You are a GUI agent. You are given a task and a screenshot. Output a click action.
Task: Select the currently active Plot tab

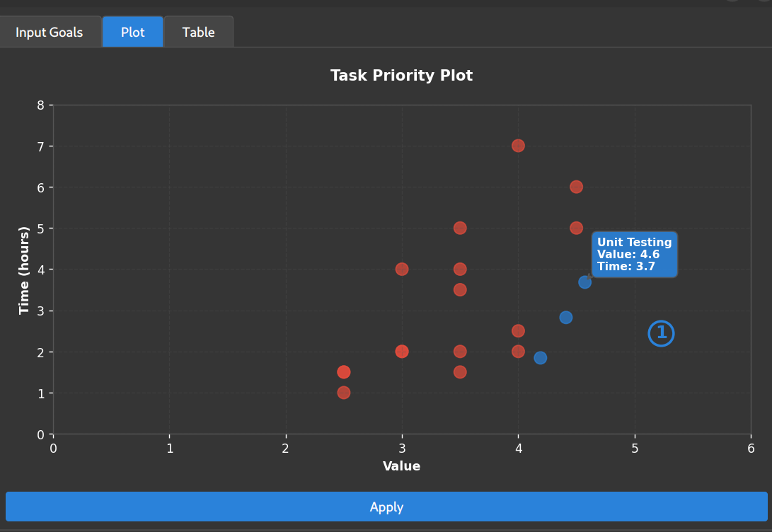(132, 32)
